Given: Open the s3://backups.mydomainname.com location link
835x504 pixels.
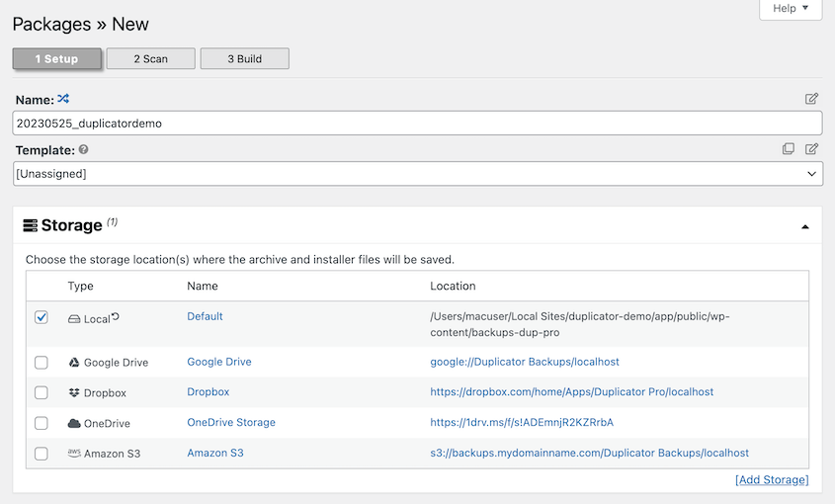Looking at the screenshot, I should click(590, 453).
